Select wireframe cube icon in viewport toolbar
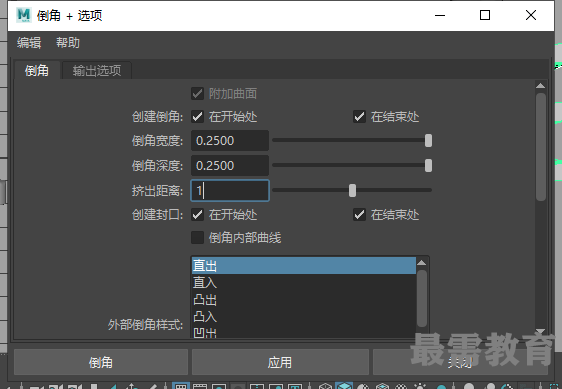The width and height of the screenshot is (562, 389). pos(325,386)
